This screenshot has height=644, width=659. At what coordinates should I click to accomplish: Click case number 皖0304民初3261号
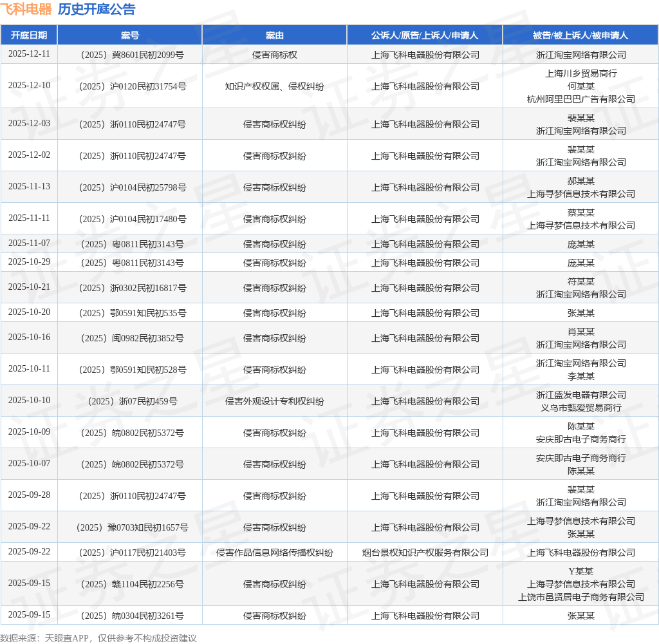(133, 616)
